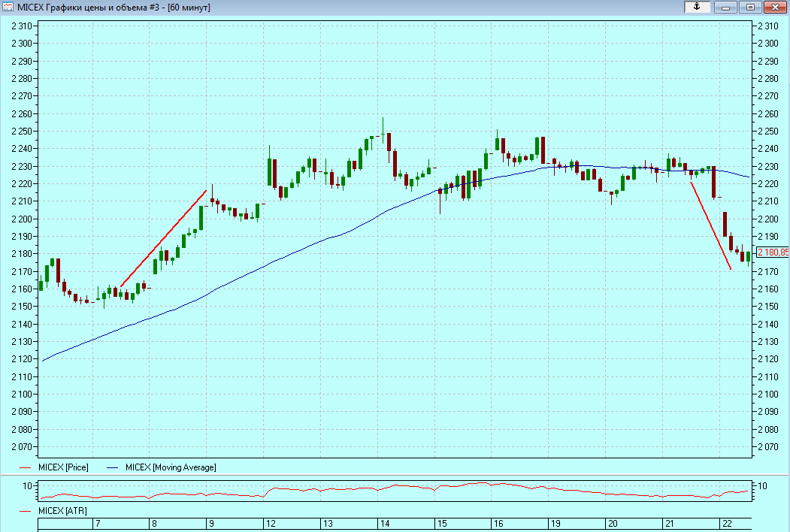Click the MICEX [Price] legend label

click(x=63, y=467)
